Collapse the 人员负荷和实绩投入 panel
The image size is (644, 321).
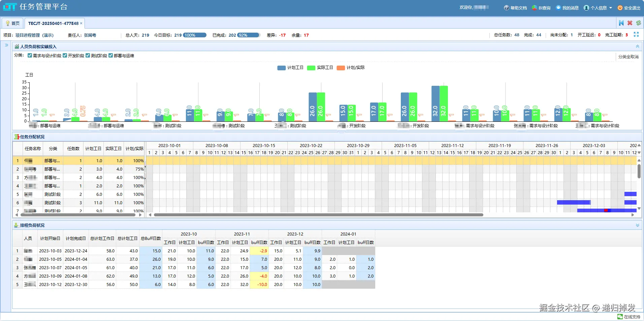click(638, 46)
